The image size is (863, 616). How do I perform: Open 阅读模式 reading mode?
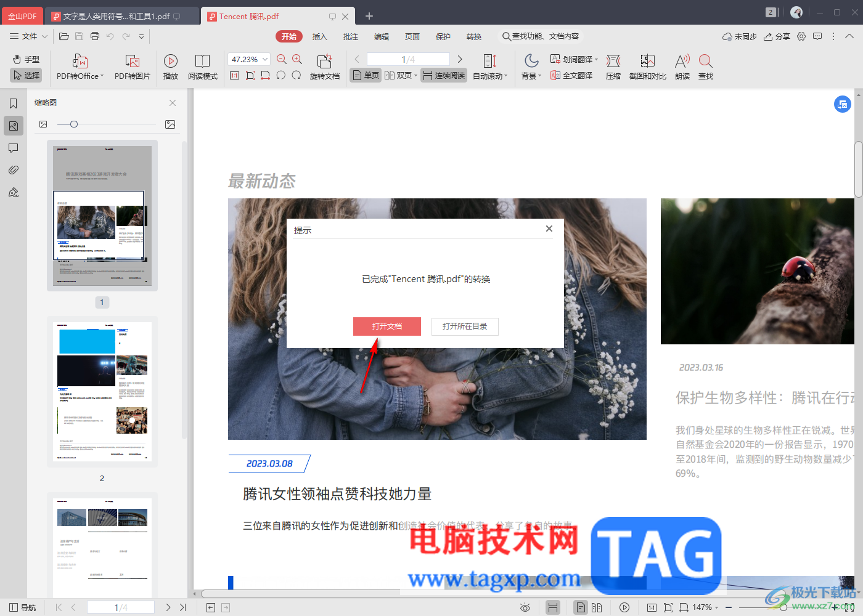click(x=202, y=60)
